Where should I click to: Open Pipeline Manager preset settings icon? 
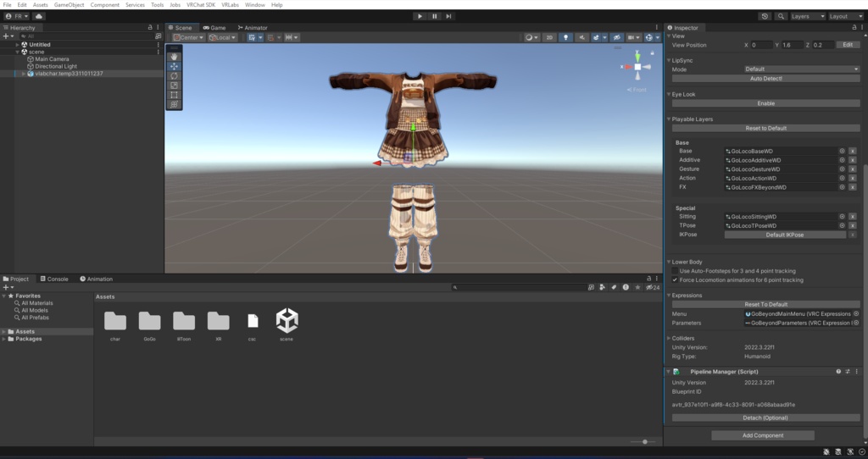848,372
